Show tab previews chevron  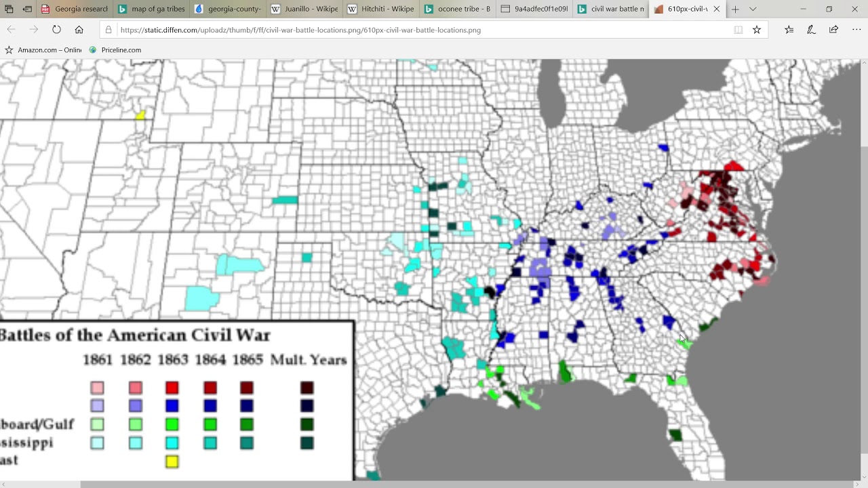click(753, 9)
